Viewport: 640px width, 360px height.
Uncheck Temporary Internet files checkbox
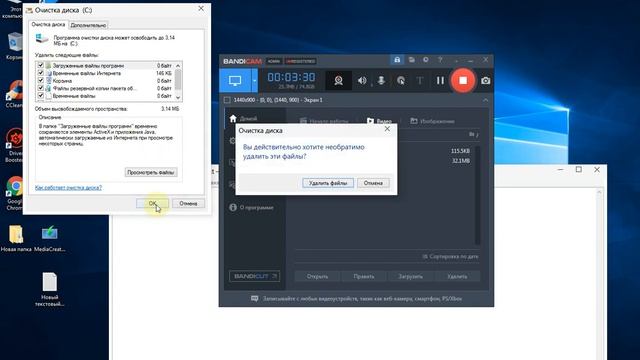40,73
